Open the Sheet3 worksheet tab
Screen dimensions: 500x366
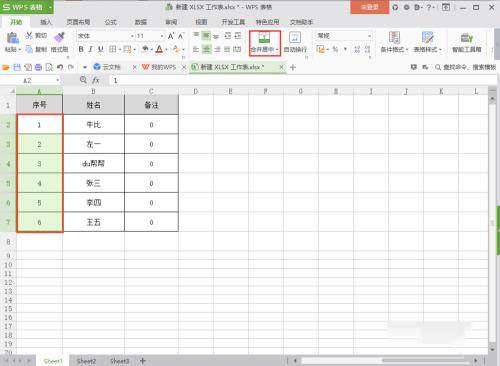point(119,361)
